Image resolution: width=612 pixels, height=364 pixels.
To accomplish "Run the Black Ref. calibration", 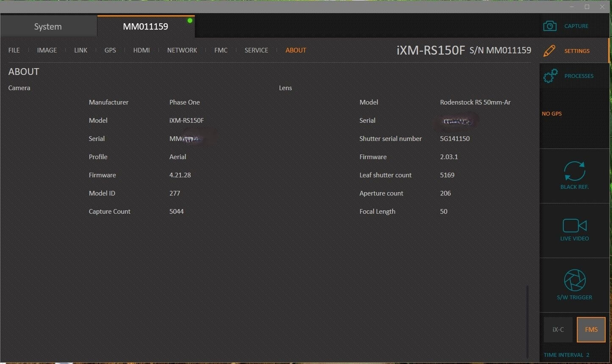I will (574, 175).
